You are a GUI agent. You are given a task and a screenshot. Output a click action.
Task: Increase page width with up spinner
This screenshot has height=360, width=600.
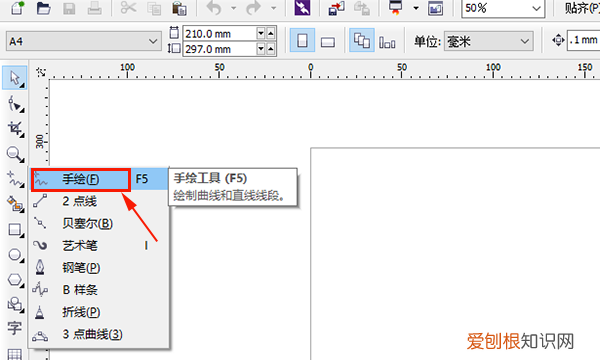pos(271,34)
